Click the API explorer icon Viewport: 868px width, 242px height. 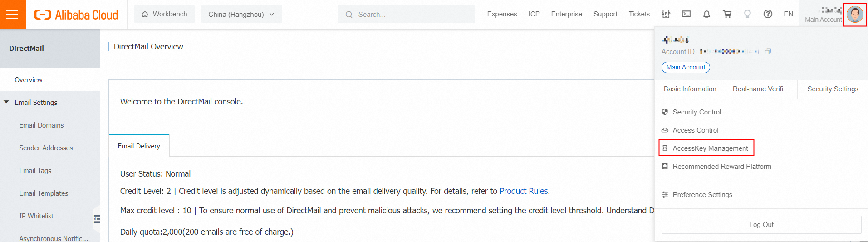pos(666,14)
